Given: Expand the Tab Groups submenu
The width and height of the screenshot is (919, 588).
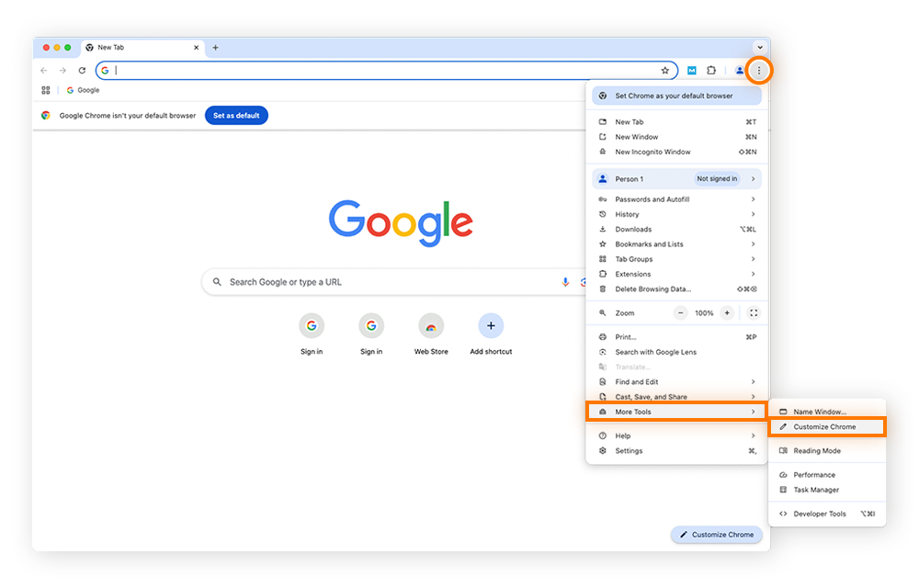Looking at the screenshot, I should pos(676,259).
